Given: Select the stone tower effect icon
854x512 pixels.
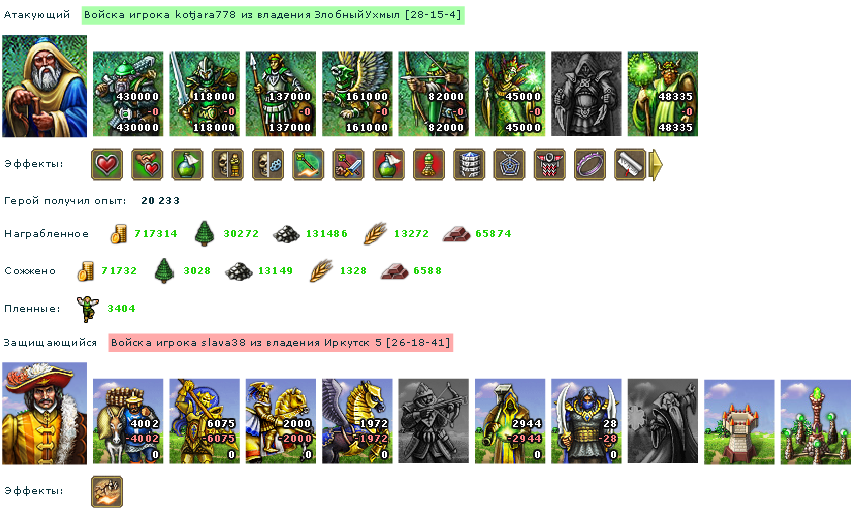Looking at the screenshot, I should coord(469,164).
